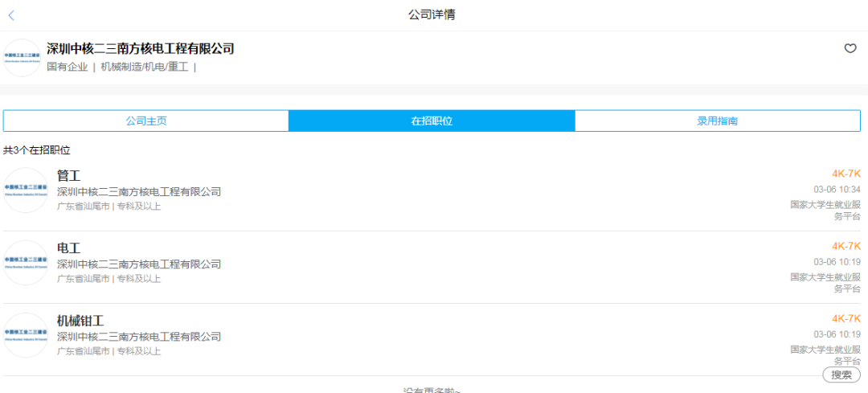Open the 管工 job posting title

(68, 176)
